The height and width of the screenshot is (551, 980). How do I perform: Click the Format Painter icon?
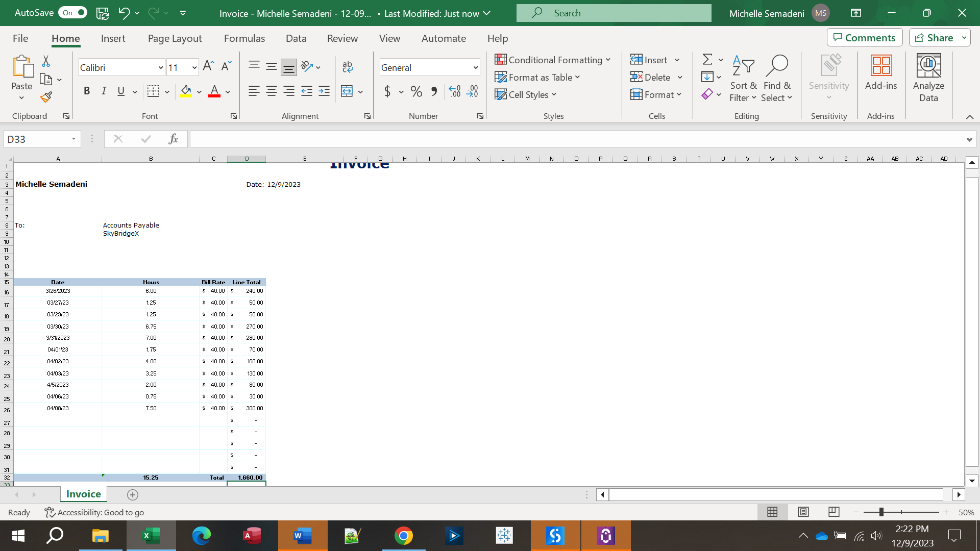click(x=46, y=97)
